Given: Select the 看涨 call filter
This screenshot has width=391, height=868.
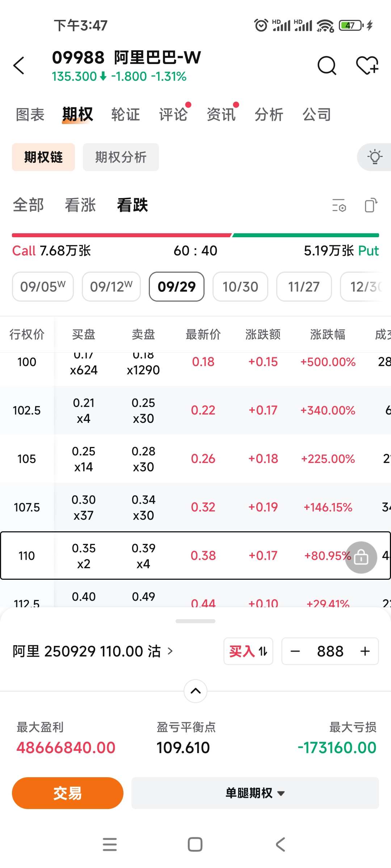Looking at the screenshot, I should (80, 205).
